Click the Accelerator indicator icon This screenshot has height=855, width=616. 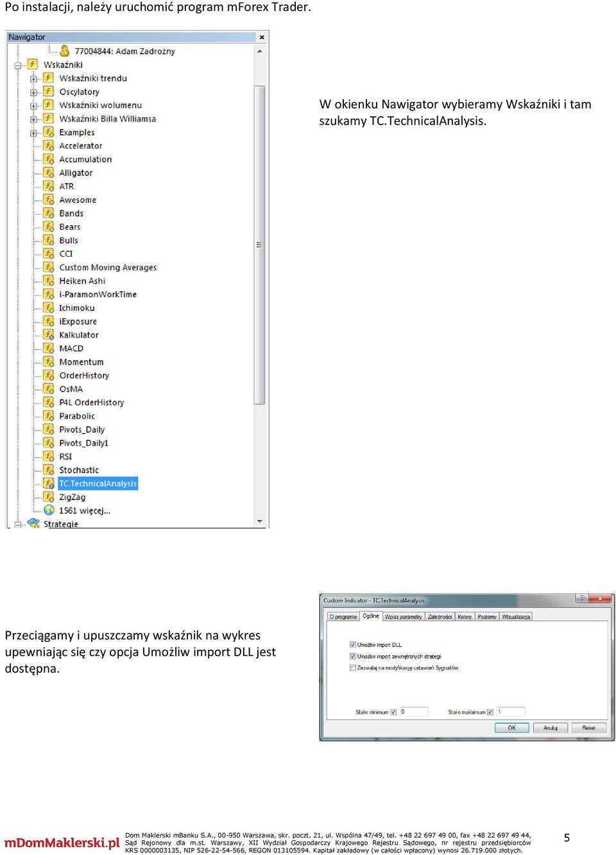[x=49, y=146]
